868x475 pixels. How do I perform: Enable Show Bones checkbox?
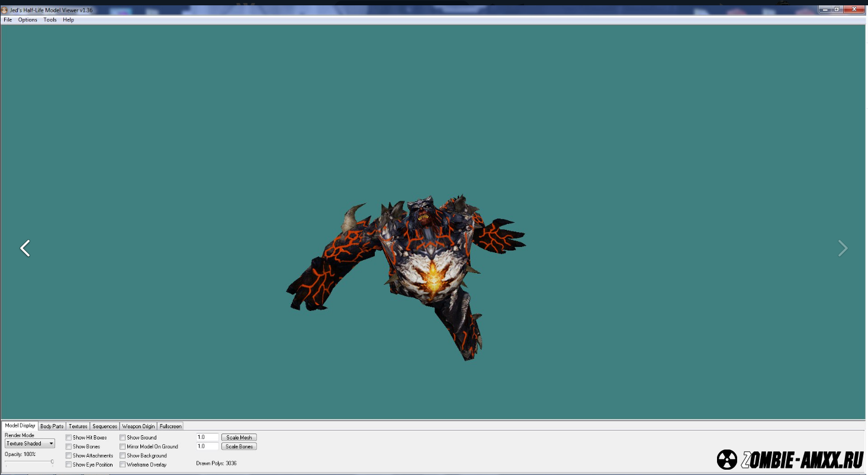coord(69,447)
